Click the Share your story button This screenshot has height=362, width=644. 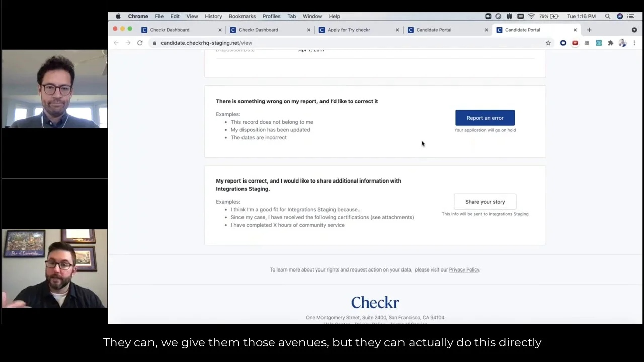[x=485, y=202]
